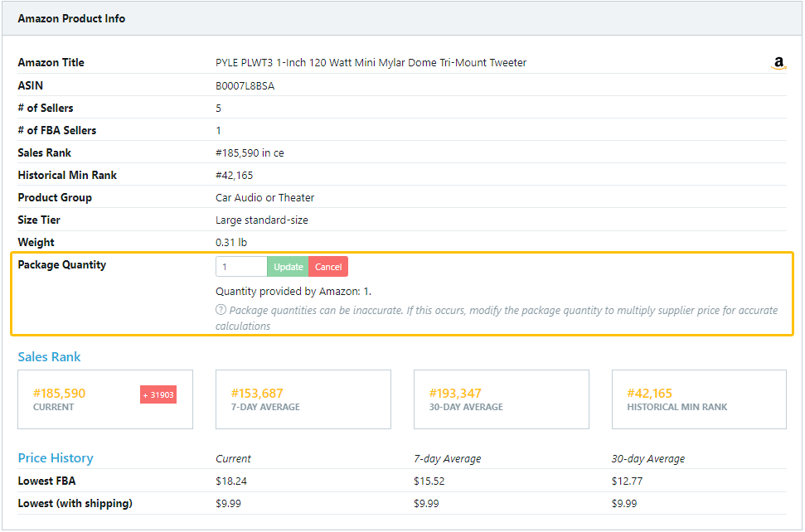This screenshot has width=805, height=532.
Task: Click the '30-day Average' price column header
Action: coord(648,458)
